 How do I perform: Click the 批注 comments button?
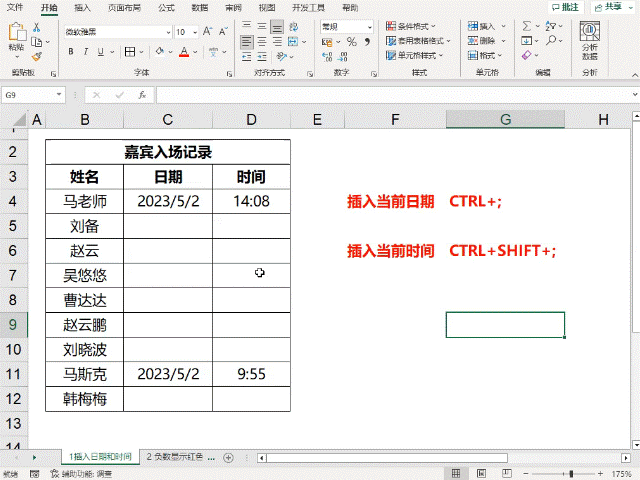pyautogui.click(x=565, y=7)
